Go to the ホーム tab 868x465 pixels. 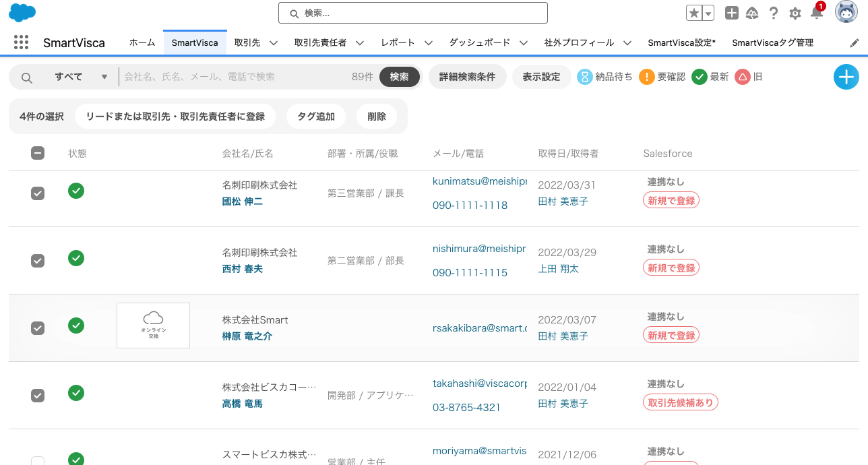(142, 42)
